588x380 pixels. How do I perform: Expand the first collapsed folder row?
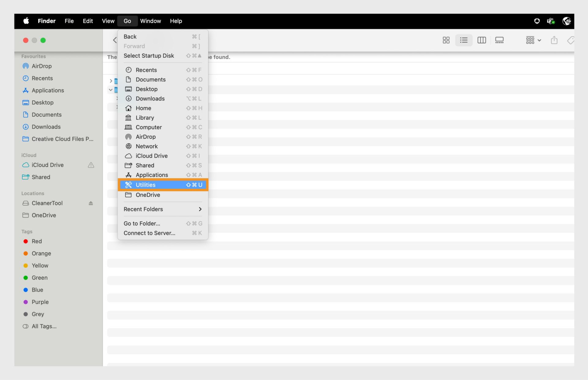(111, 81)
